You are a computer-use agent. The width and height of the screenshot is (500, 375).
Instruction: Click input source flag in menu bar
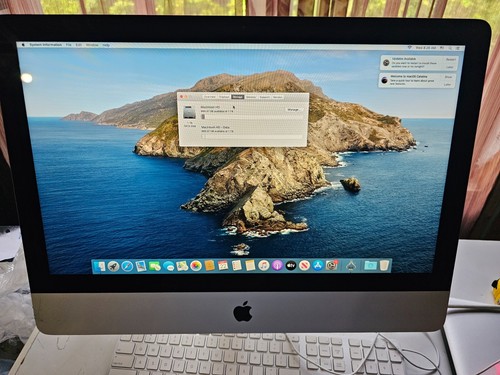click(x=442, y=48)
